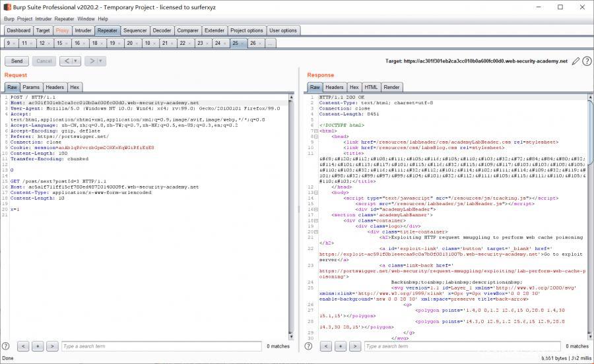Click previous match arrow in response search
The image size is (594, 364).
[325, 346]
